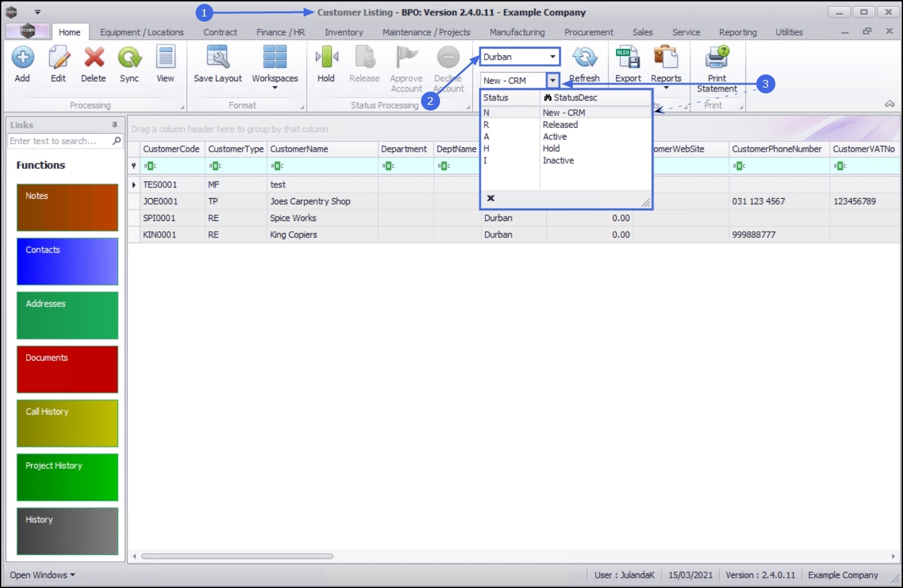The height and width of the screenshot is (588, 903).
Task: Expand the New - CRM status dropdown arrow
Action: [553, 81]
